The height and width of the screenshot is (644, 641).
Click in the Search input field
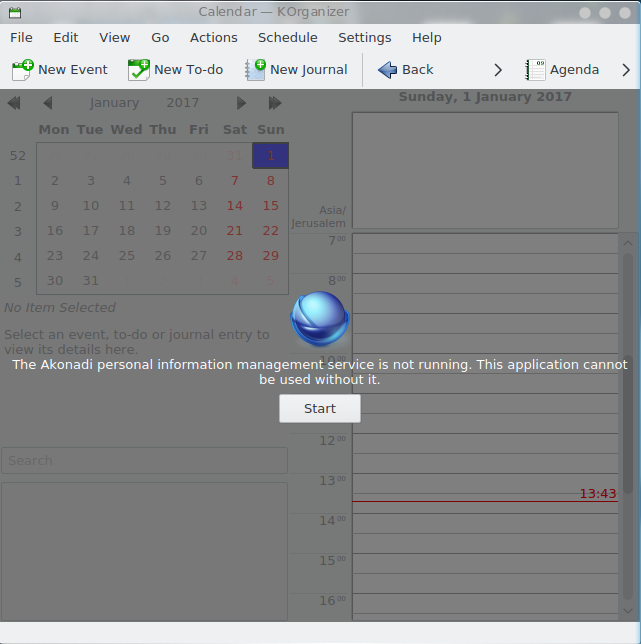click(x=145, y=460)
